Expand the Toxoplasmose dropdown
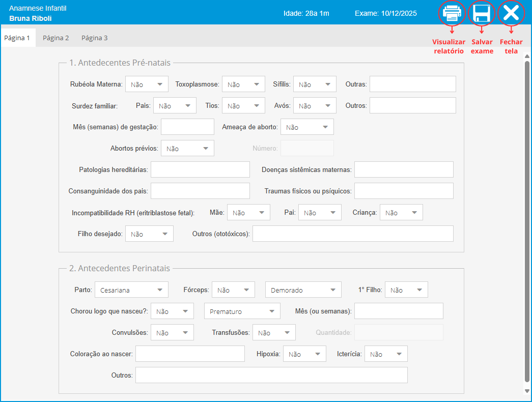This screenshot has width=532, height=402. pos(243,84)
